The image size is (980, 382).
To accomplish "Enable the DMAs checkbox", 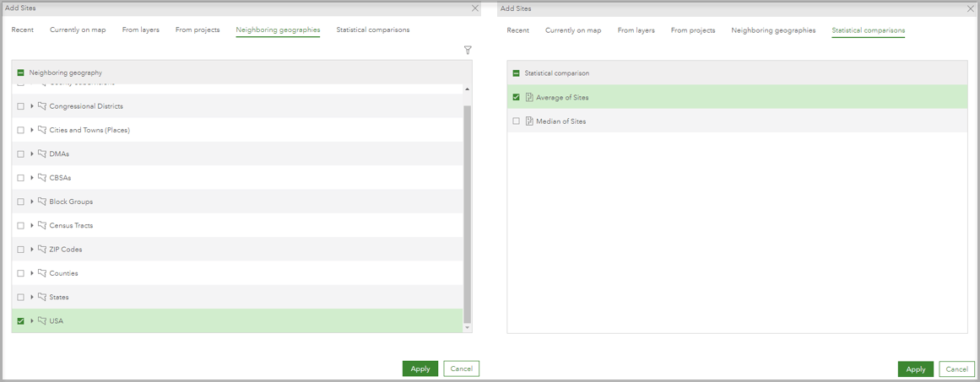I will tap(20, 153).
